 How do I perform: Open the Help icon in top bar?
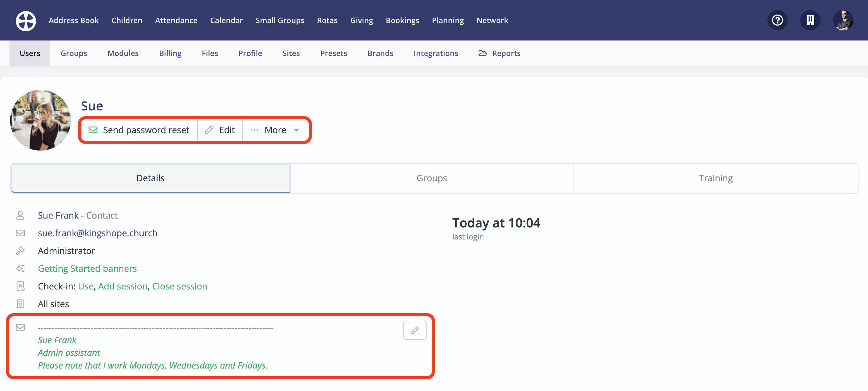click(777, 20)
